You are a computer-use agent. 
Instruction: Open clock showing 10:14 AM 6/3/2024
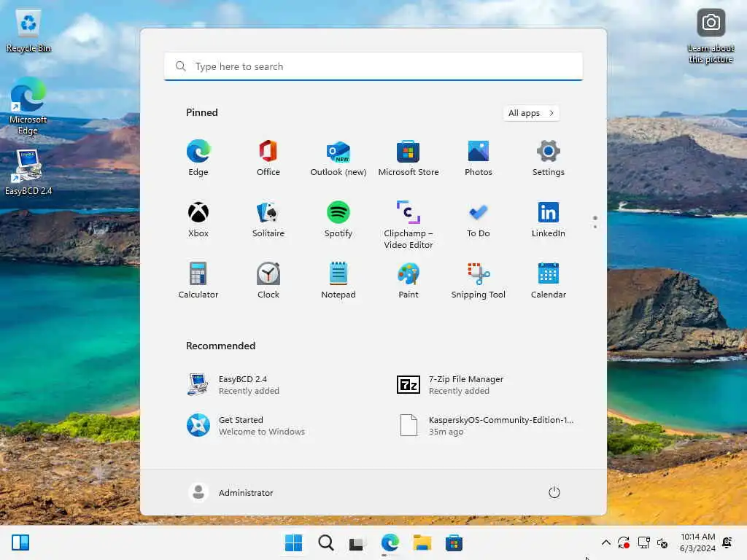[x=697, y=542]
